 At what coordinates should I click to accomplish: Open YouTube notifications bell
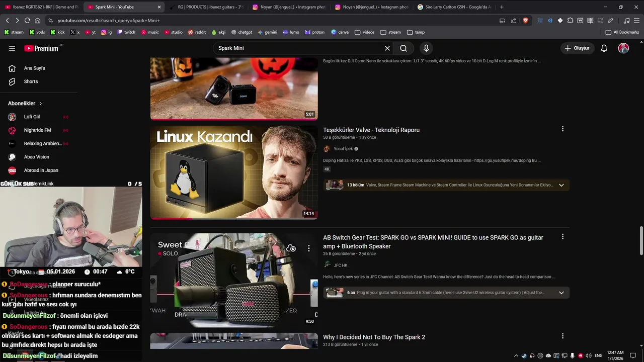point(604,48)
